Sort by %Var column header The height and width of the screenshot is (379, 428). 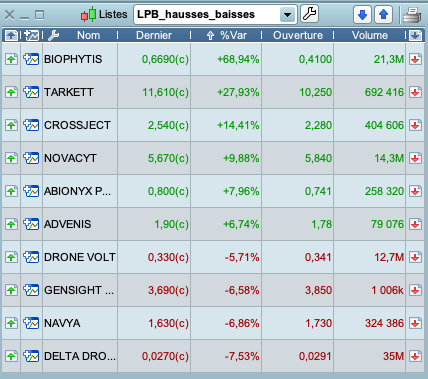pyautogui.click(x=233, y=35)
